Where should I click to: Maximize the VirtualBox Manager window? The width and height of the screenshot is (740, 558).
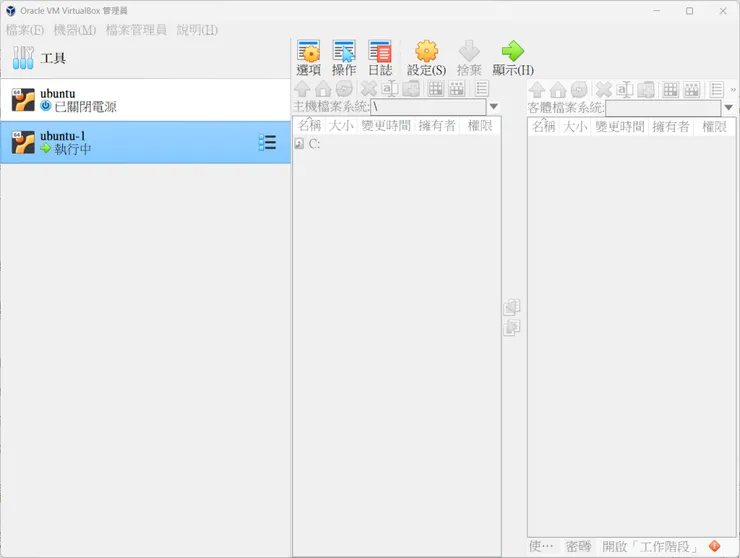click(690, 11)
